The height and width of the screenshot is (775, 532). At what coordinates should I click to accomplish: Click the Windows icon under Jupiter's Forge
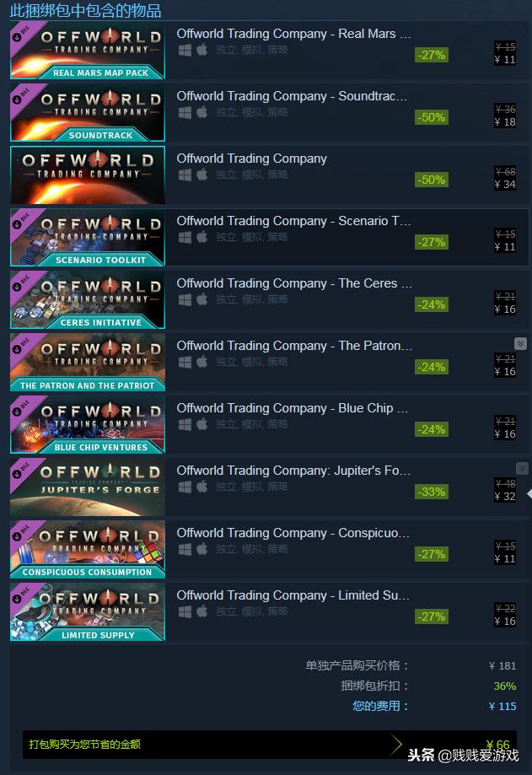tap(185, 487)
